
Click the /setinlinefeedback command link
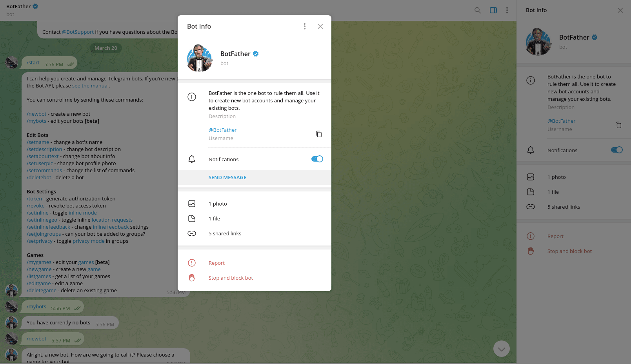click(48, 227)
